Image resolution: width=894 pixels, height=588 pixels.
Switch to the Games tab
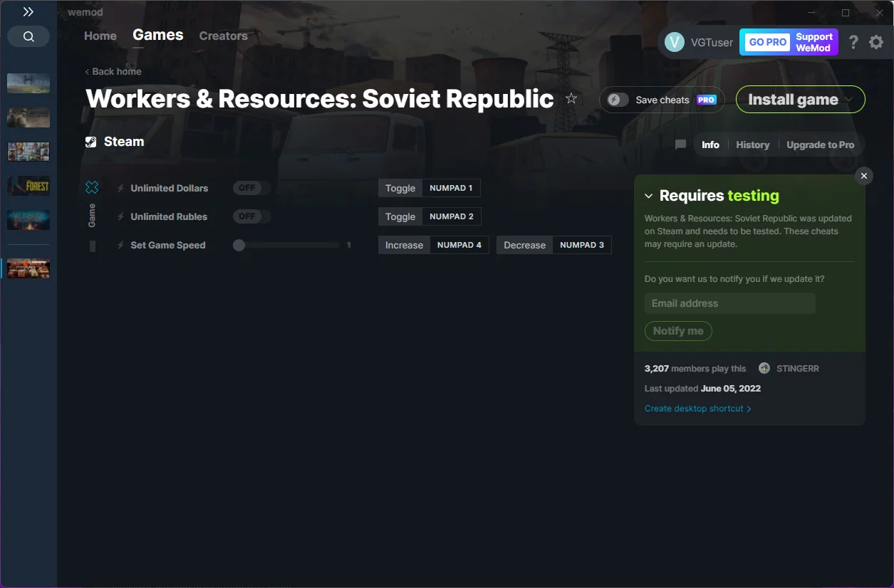[158, 35]
